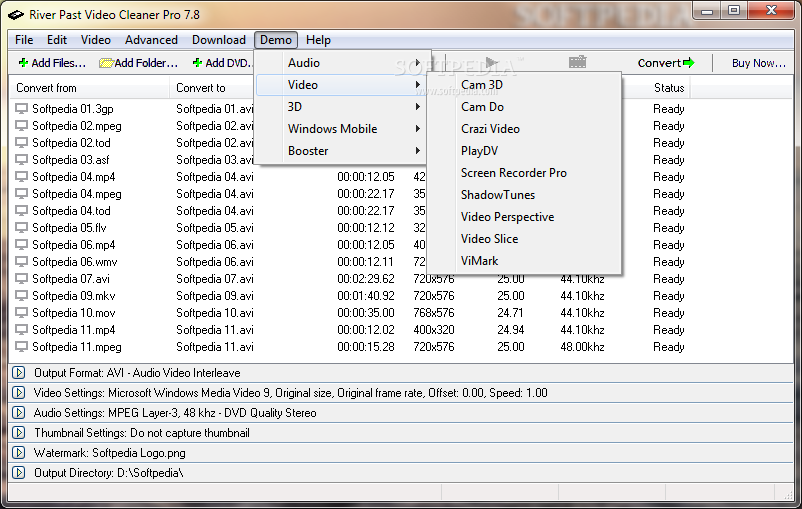Choose PlayDV from the submenu
The image size is (802, 509).
[x=524, y=151]
